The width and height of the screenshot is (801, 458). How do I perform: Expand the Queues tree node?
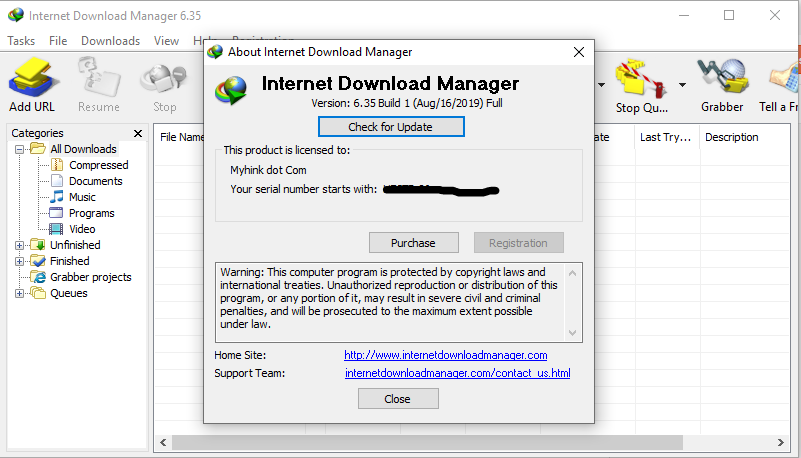pos(19,294)
